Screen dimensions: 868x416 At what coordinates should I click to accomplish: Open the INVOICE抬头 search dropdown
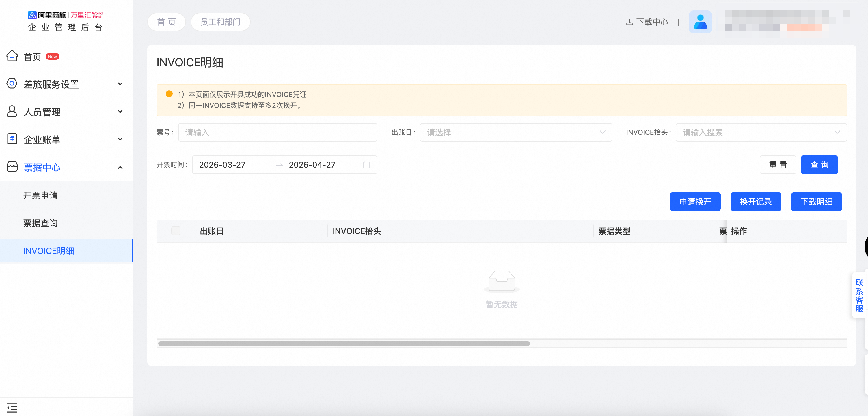tap(761, 132)
